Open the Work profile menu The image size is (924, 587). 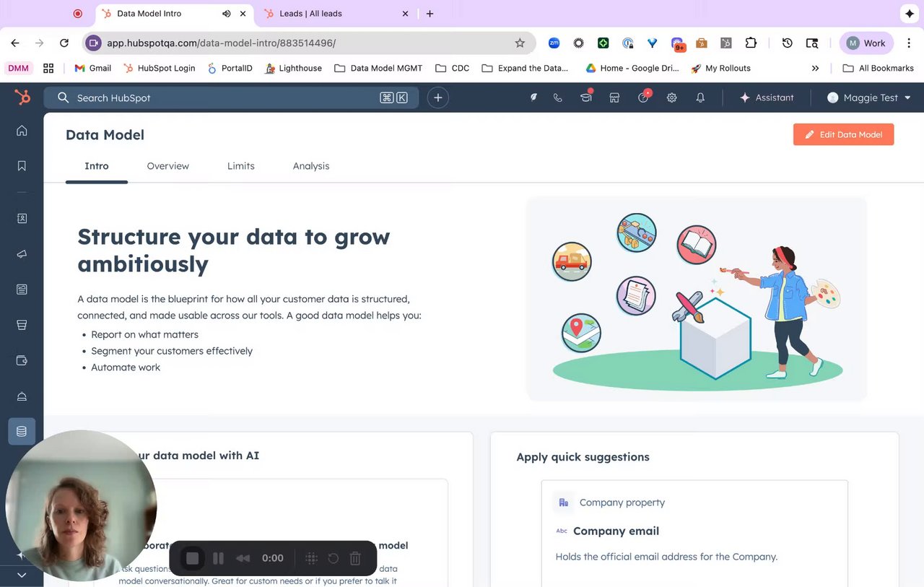coord(866,43)
